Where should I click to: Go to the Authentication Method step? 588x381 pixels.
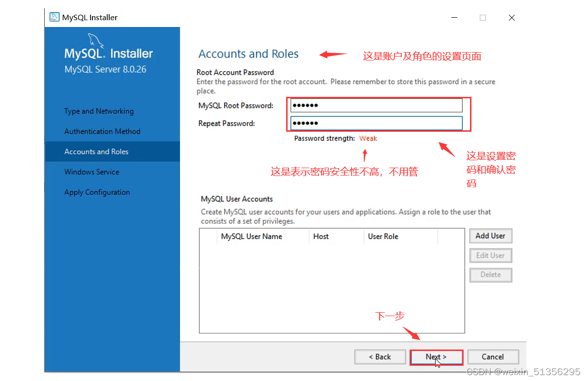(x=102, y=131)
